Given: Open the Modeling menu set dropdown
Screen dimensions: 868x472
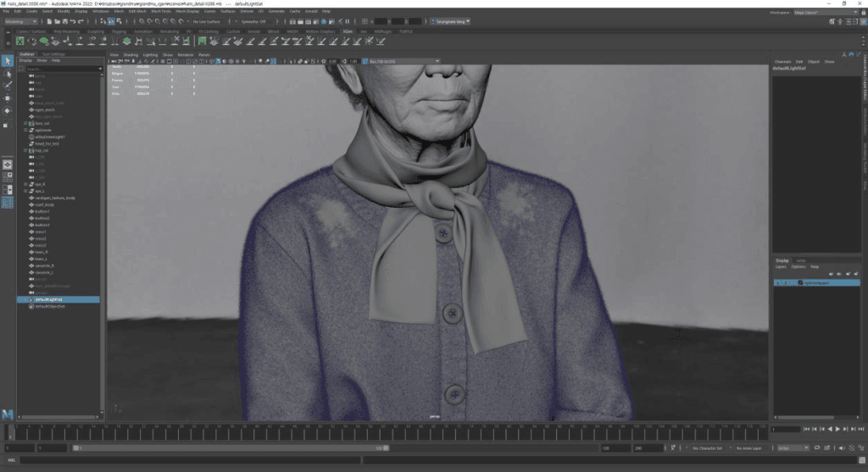Looking at the screenshot, I should click(x=20, y=21).
